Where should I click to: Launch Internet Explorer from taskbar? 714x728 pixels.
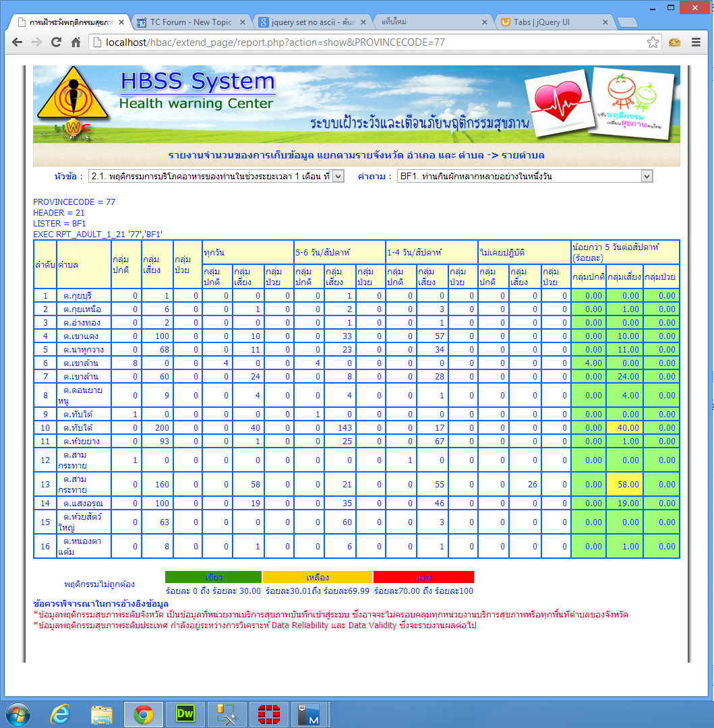coord(61,715)
